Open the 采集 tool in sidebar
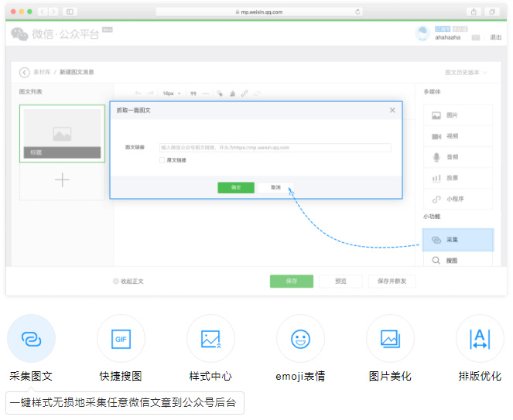The width and height of the screenshot is (513, 420). pos(457,240)
